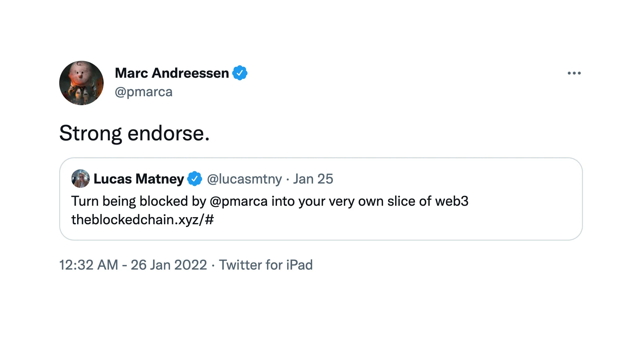Click Marc Andreessen's blue verified badge

point(240,73)
